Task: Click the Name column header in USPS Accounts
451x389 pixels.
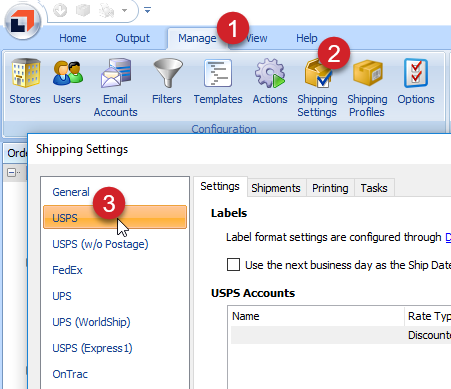Action: coord(317,316)
